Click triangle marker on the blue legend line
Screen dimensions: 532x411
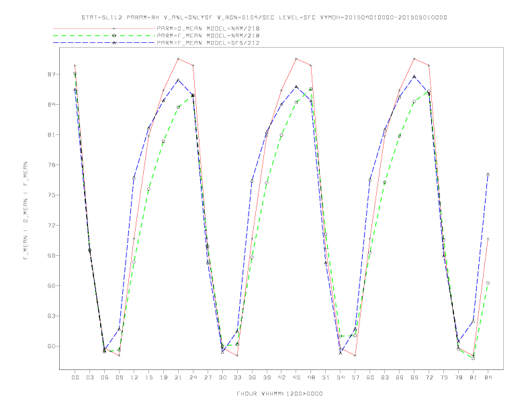[114, 43]
